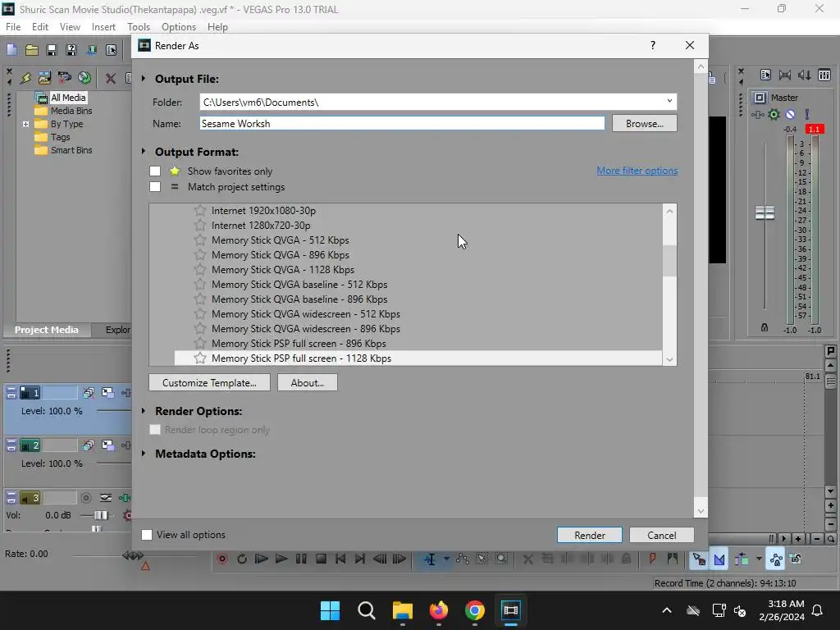Viewport: 840px width, 630px height.
Task: Favorite star for Memory Stick QVGA widescreen - 896 Kbps
Action: pos(200,328)
